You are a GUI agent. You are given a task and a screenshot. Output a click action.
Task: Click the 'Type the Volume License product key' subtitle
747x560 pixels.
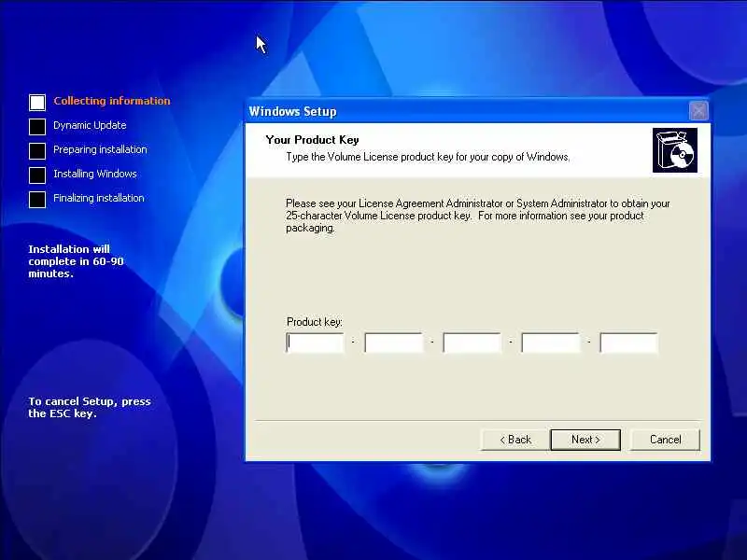(428, 157)
